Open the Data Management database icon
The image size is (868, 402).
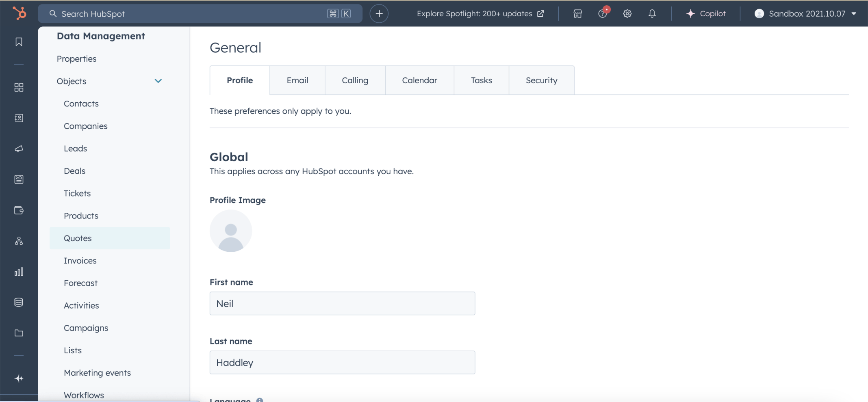19,302
